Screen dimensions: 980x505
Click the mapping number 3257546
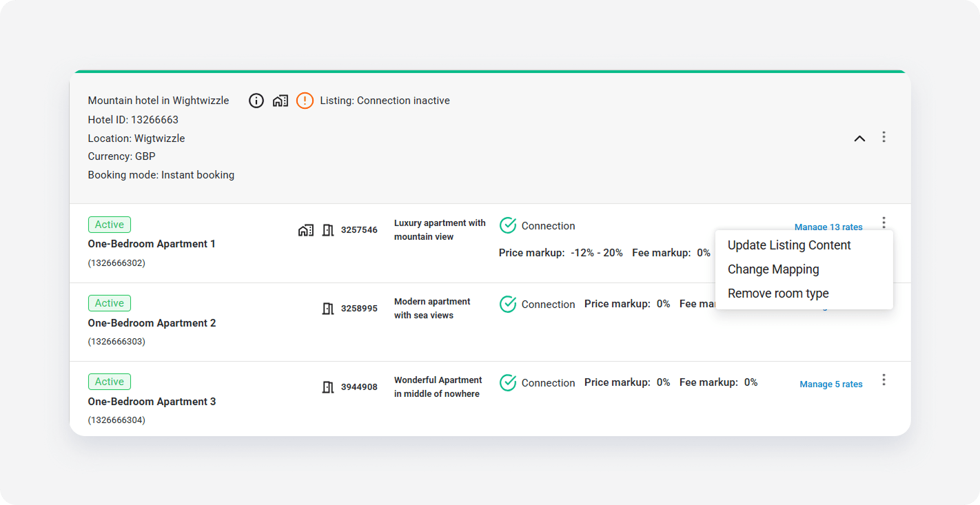coord(359,230)
